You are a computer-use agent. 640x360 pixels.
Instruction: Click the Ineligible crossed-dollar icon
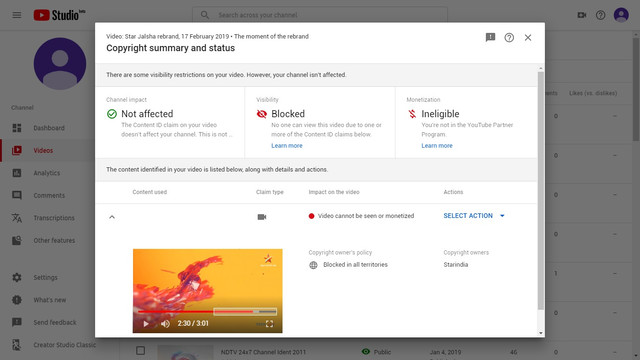tap(412, 114)
